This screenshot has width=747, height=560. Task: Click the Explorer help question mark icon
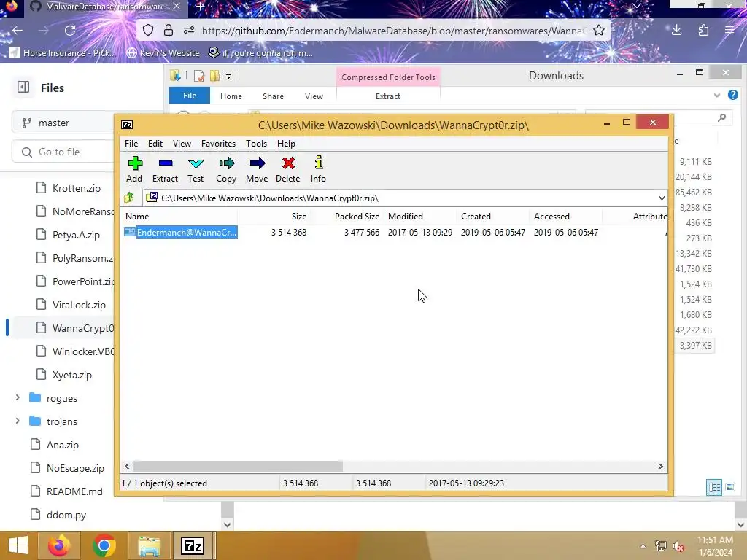(732, 95)
